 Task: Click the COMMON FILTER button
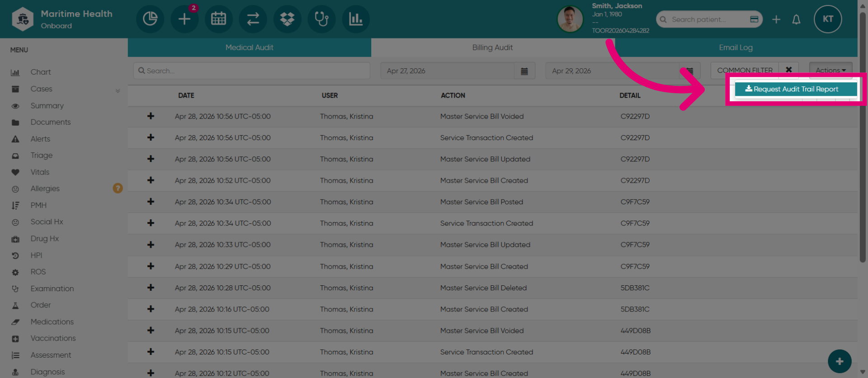tap(745, 70)
